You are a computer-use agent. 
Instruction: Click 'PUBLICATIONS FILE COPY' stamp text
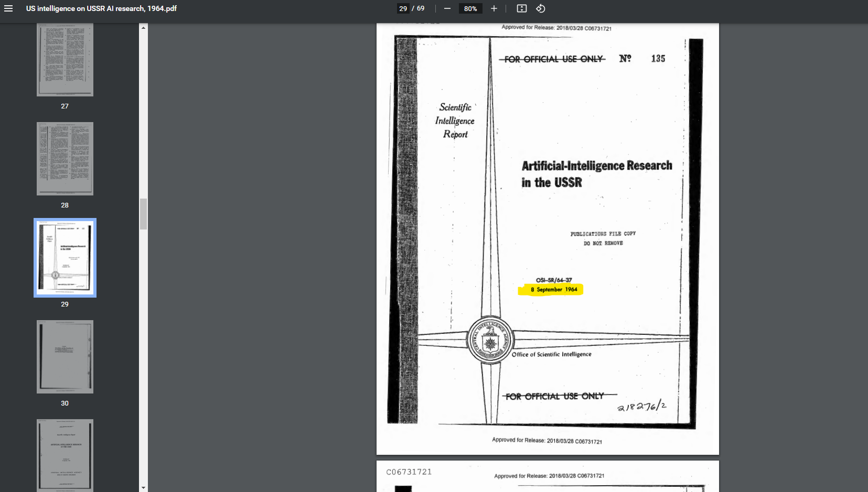[x=603, y=234]
